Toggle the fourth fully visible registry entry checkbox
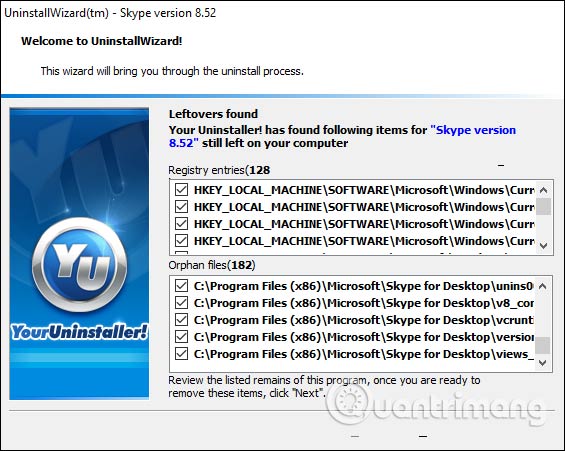Viewport: 565px width, 451px height. [x=181, y=241]
